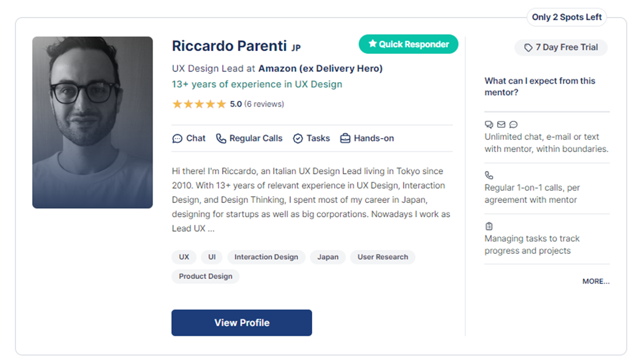
Task: Click the clipboard icon above Managing tasks
Action: tap(489, 226)
